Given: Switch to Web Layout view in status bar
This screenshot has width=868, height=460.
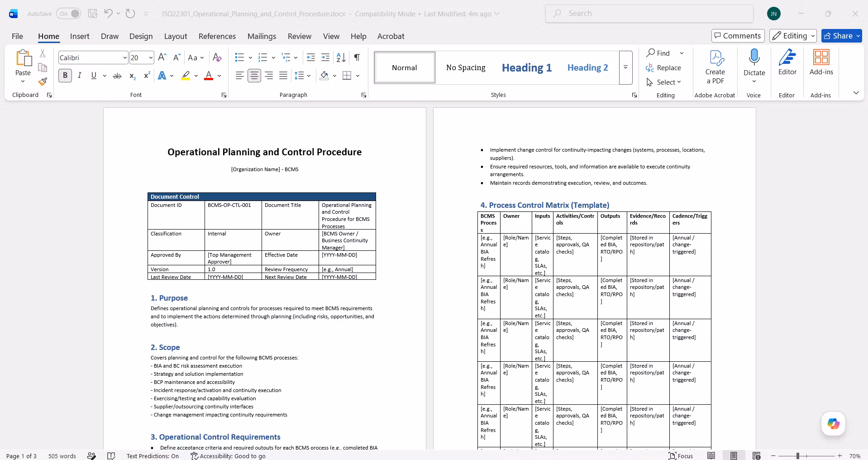Looking at the screenshot, I should pos(756,456).
